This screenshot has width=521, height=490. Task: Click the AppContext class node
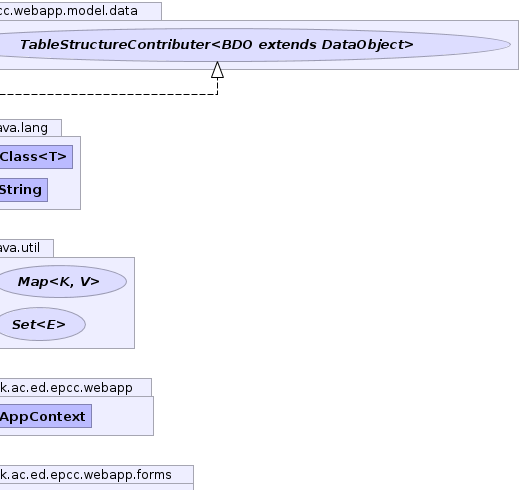pos(46,416)
